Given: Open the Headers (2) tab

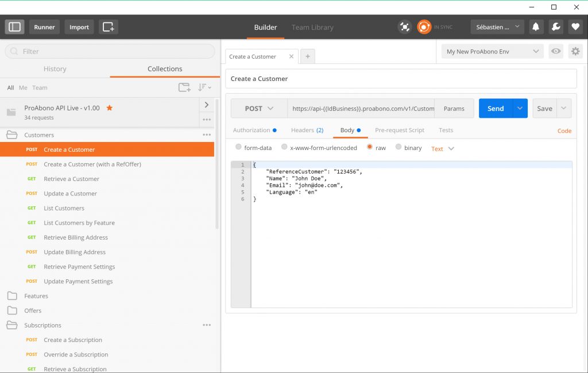Looking at the screenshot, I should coord(307,130).
